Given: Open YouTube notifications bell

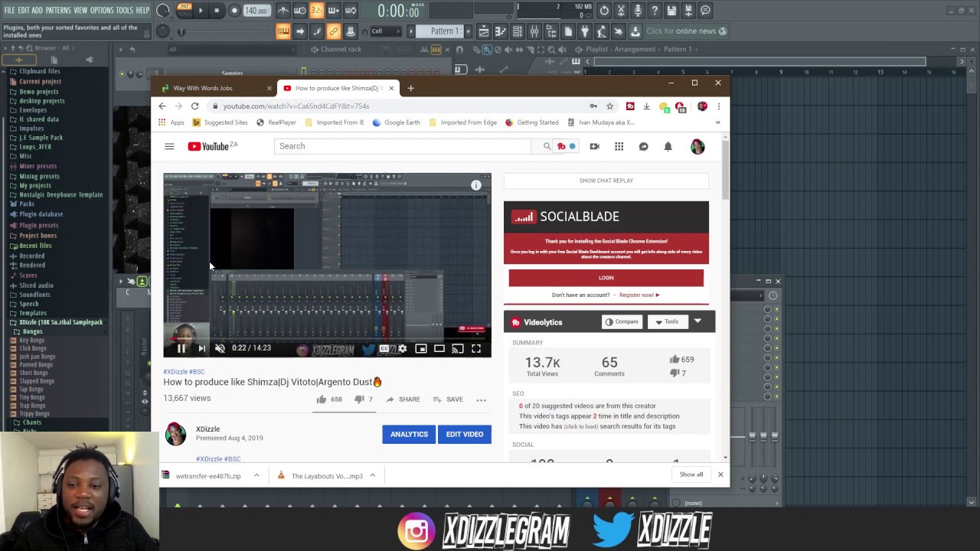Looking at the screenshot, I should (x=668, y=146).
